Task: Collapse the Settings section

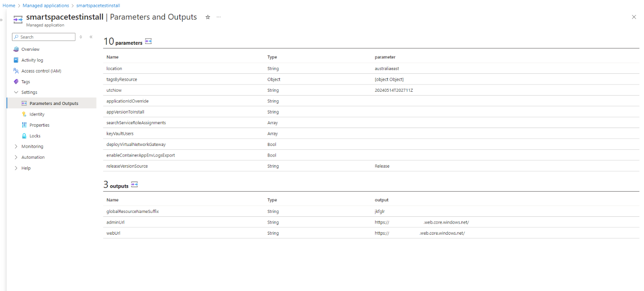Action: [x=16, y=92]
